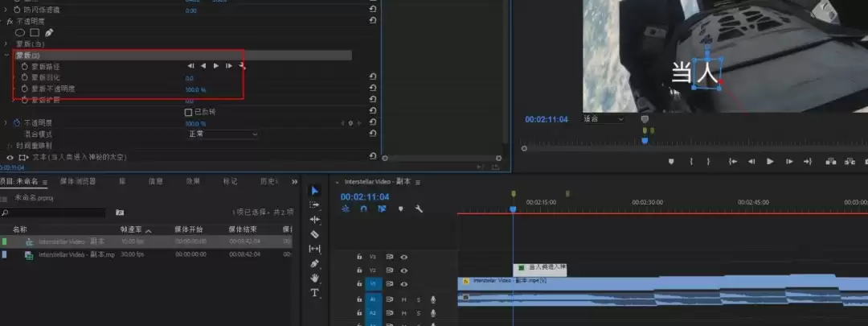868x326 pixels.
Task: Switch to 效果 tab
Action: click(193, 181)
